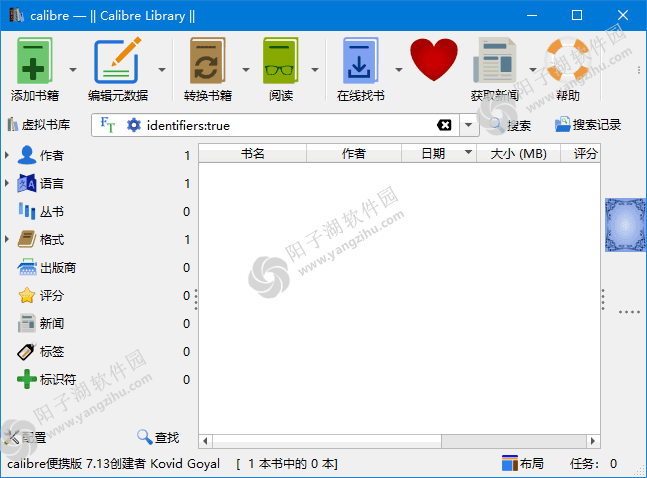Click the Rating (评分) column header
647x478 pixels.
pos(581,154)
